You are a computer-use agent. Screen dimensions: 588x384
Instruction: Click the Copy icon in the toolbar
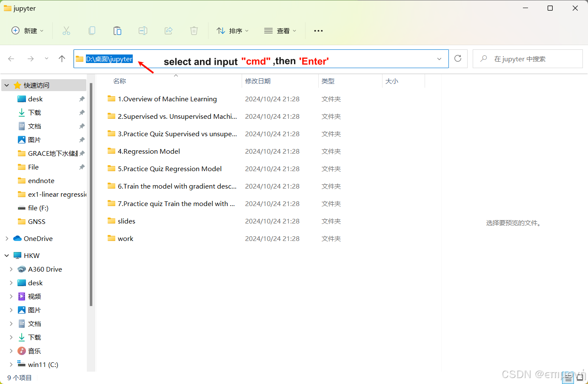[92, 30]
